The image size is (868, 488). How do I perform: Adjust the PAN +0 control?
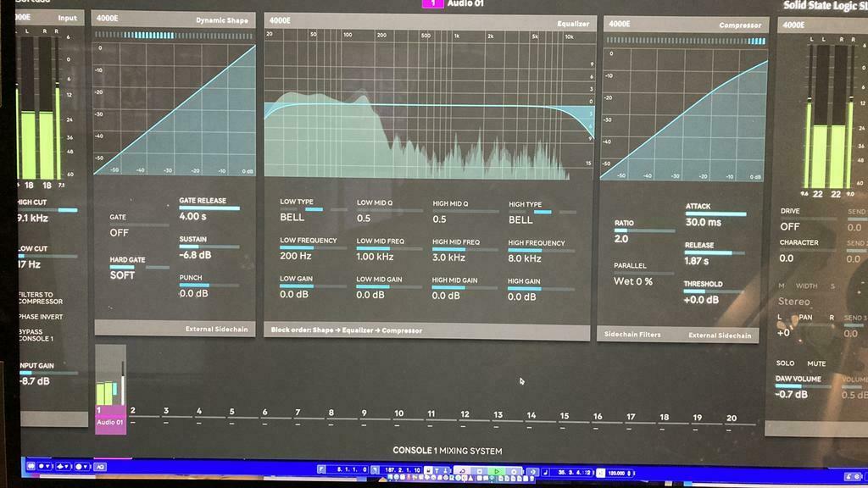(806, 325)
